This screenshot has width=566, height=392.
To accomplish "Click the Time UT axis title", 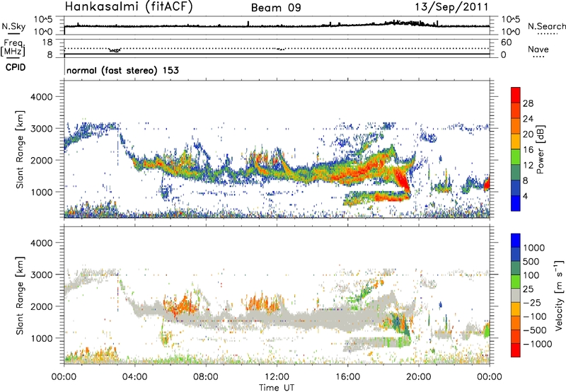I will [x=277, y=388].
